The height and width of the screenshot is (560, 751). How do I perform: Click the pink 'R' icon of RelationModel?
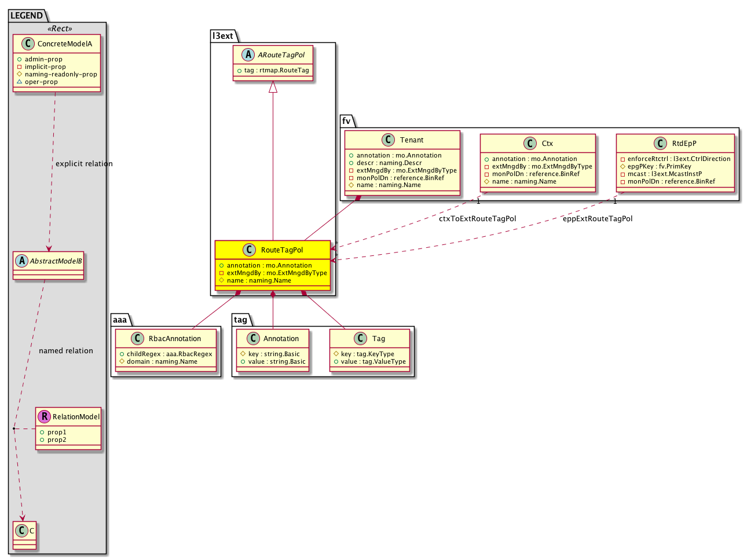tap(44, 416)
